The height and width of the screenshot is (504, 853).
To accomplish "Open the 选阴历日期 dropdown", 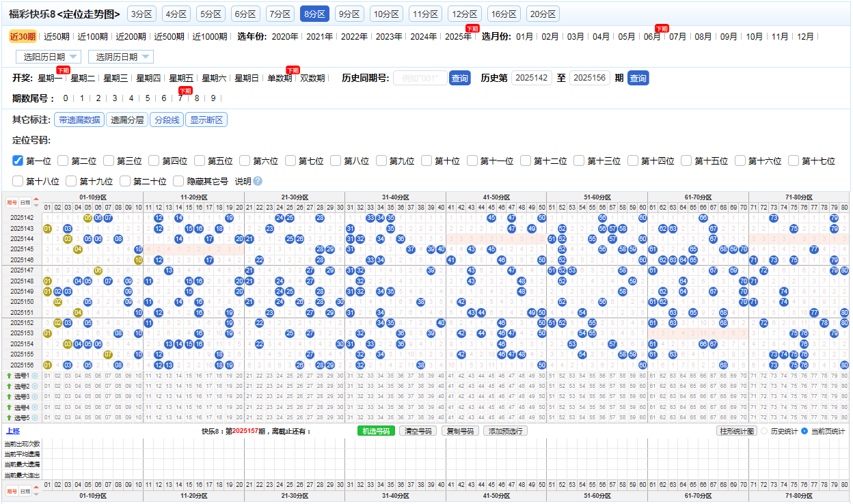I will click(120, 57).
